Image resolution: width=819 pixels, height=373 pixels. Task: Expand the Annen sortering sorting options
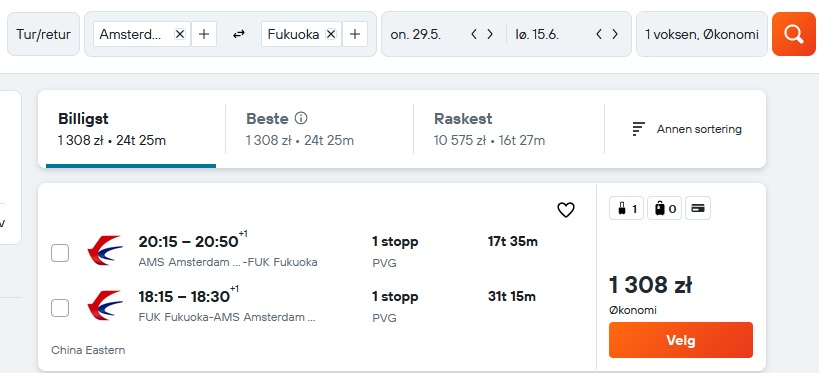pyautogui.click(x=686, y=129)
